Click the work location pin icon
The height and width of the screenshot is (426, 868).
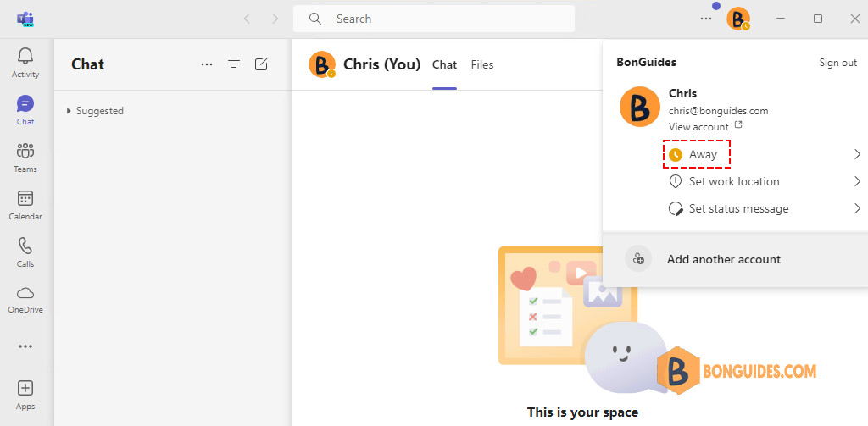676,181
